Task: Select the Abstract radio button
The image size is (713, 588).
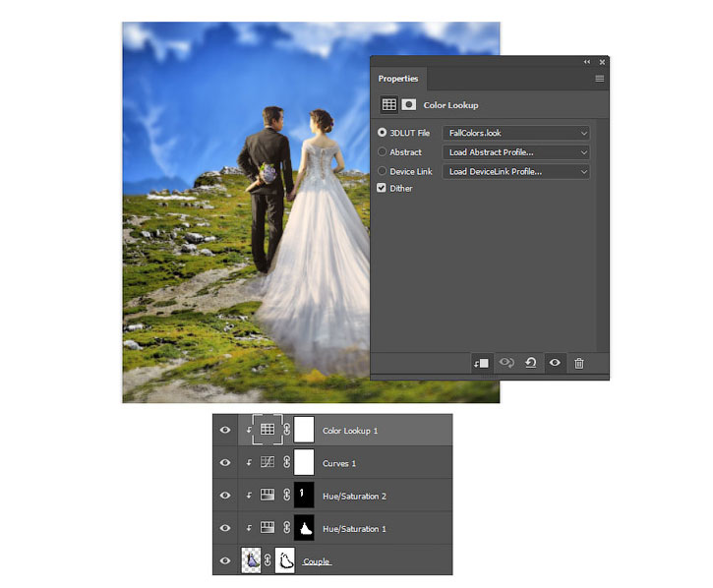Action: pyautogui.click(x=382, y=151)
